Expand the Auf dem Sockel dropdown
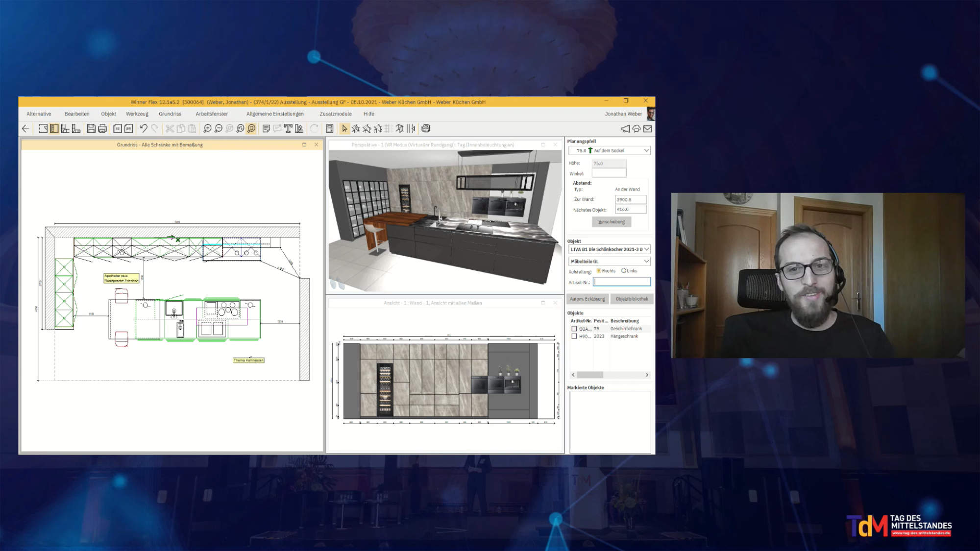The image size is (980, 551). click(646, 151)
